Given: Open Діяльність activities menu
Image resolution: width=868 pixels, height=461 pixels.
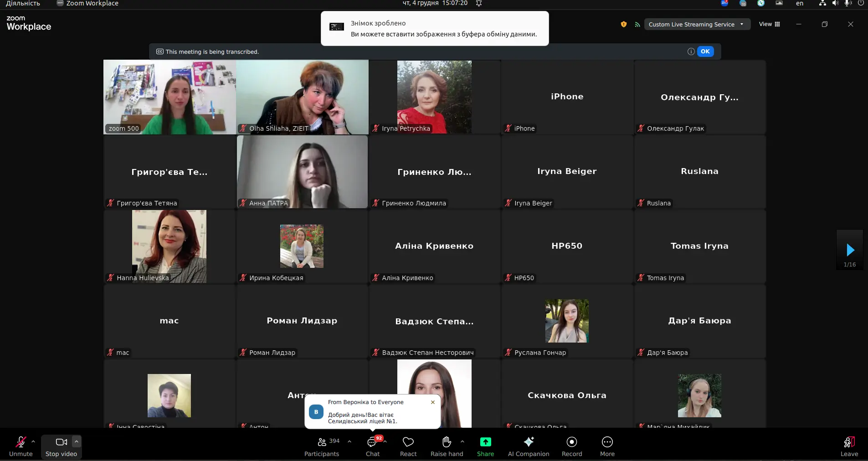Looking at the screenshot, I should point(23,3).
